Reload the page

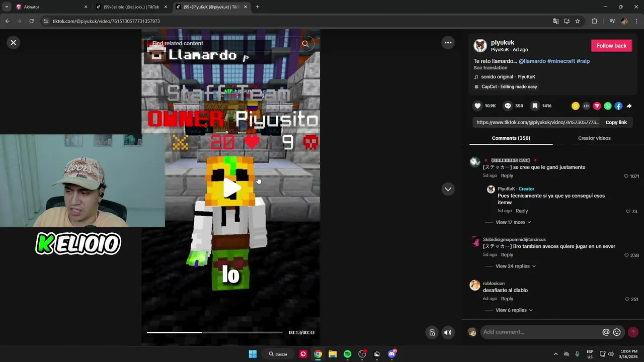(x=31, y=21)
